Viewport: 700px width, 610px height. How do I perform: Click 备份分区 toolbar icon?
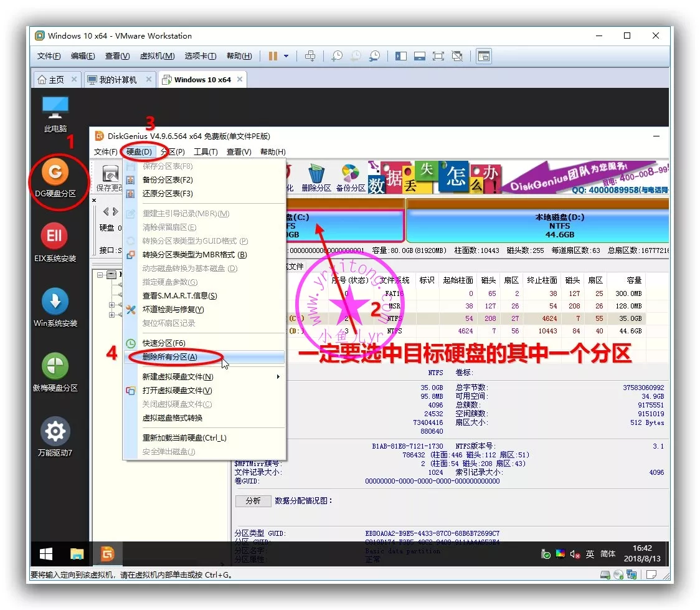click(x=351, y=178)
